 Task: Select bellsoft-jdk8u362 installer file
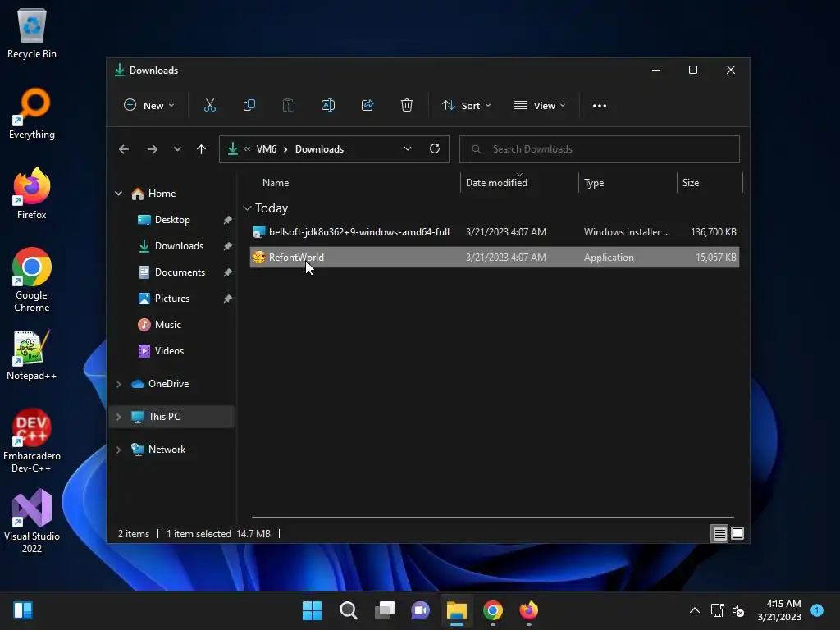[495, 232]
